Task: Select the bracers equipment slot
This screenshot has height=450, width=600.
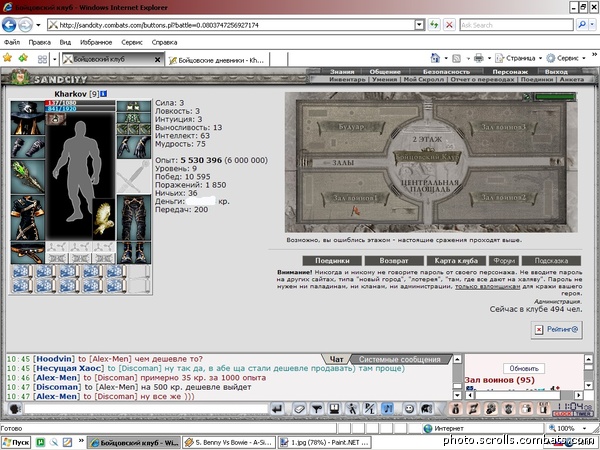Action: [x=28, y=147]
